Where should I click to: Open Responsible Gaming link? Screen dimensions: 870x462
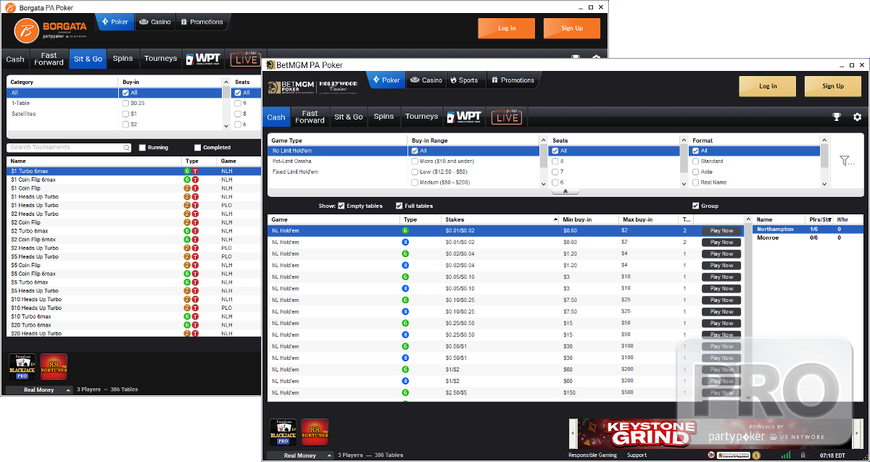[x=592, y=455]
